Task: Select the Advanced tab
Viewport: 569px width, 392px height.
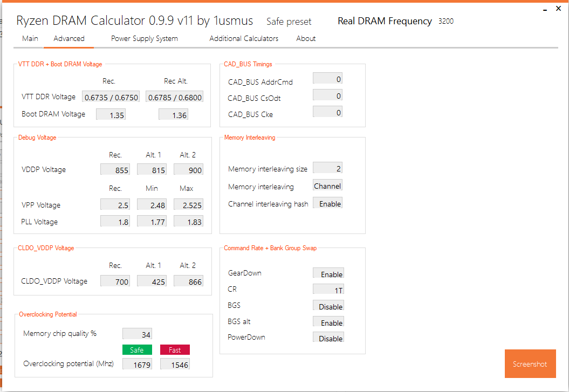Action: pyautogui.click(x=69, y=38)
